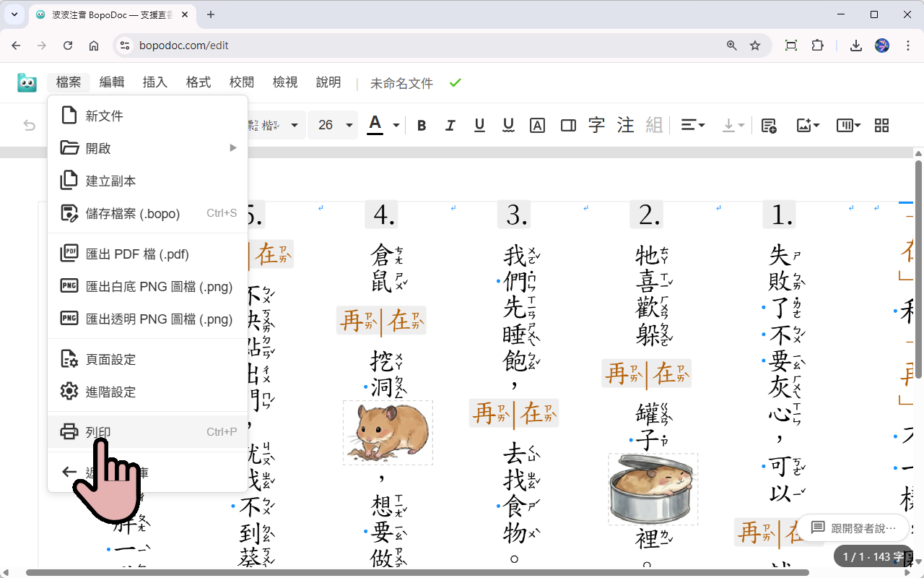Expand the 開啟 submenu arrow
Viewport: 924px width, 578px height.
232,147
